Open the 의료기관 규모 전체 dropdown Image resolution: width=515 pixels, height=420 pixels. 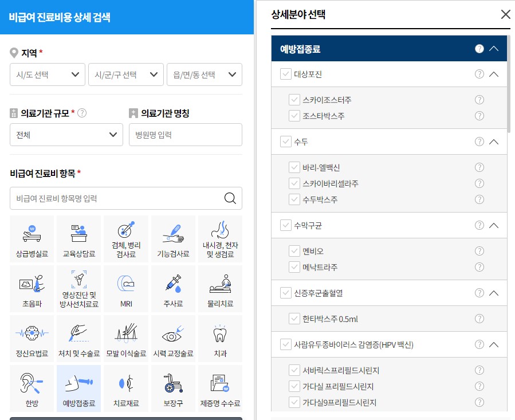[x=66, y=135]
